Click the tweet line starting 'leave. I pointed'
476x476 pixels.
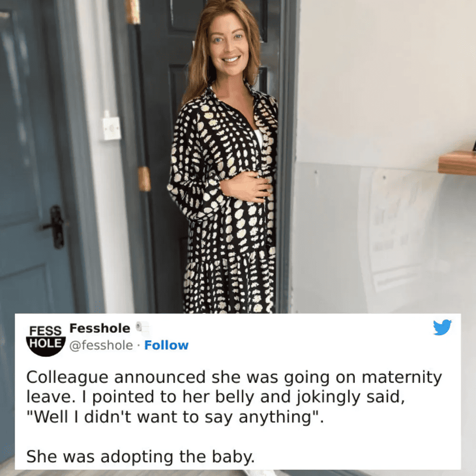coord(216,397)
